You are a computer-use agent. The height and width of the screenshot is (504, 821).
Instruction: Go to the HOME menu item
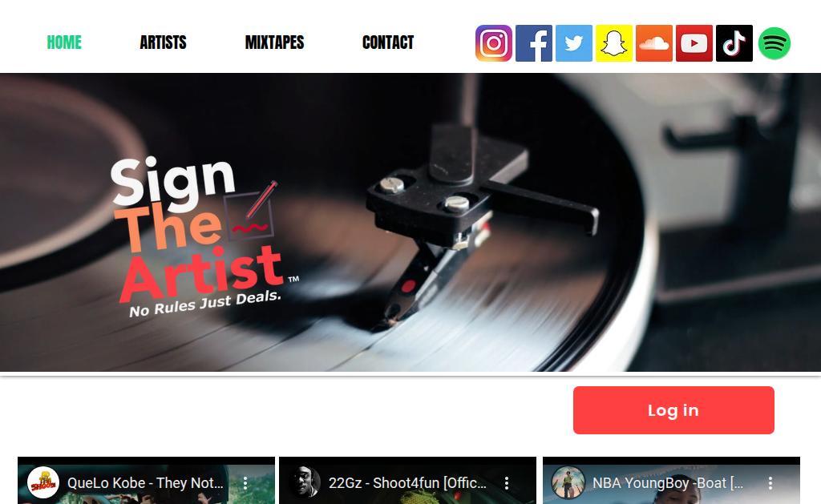64,42
